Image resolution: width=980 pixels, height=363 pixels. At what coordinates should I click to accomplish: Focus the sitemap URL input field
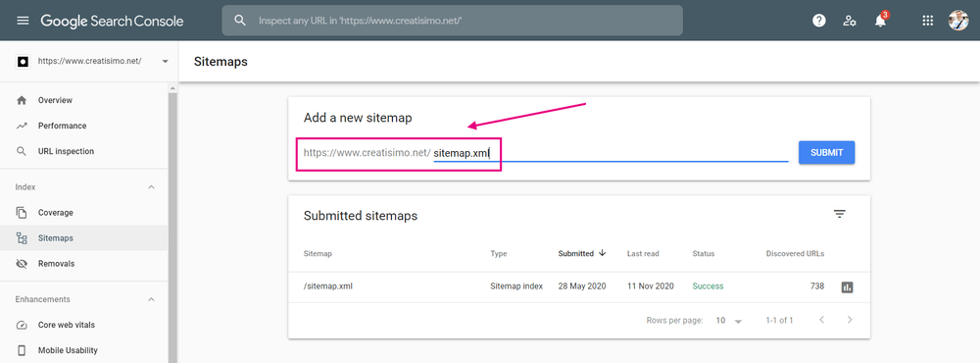point(611,153)
